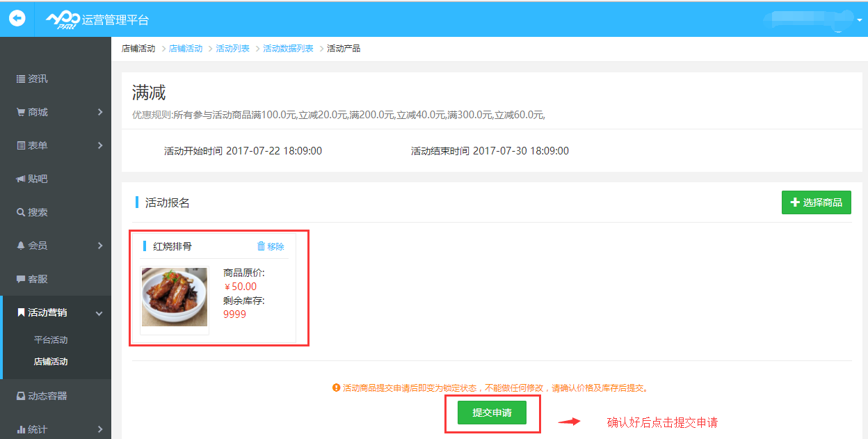Go to 活动列表 breadcrumb link

232,49
